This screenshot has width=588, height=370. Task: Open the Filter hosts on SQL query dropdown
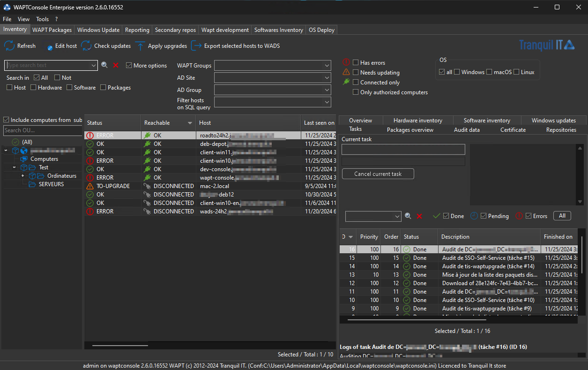click(327, 102)
